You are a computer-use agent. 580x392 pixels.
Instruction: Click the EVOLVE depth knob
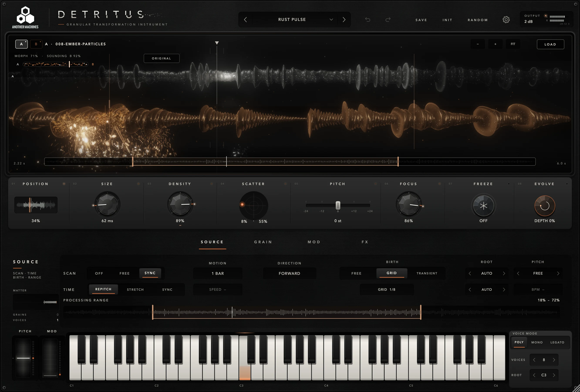(x=545, y=206)
